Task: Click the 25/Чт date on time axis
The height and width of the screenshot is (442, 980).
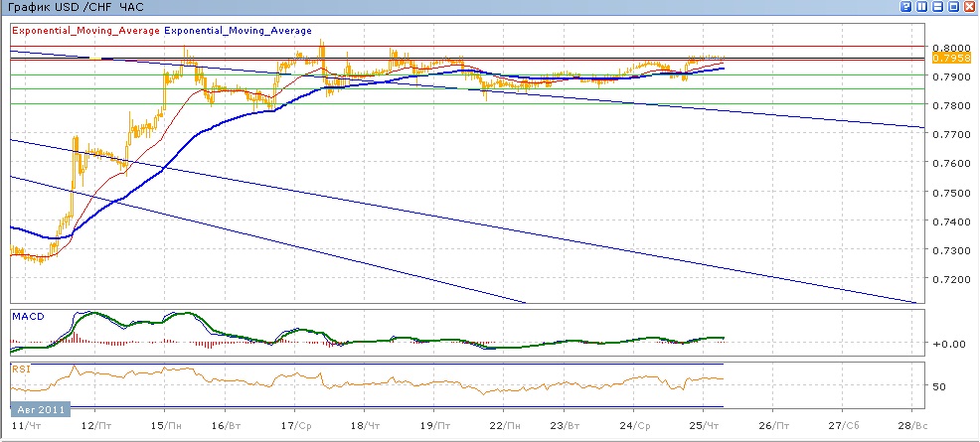Action: 703,425
